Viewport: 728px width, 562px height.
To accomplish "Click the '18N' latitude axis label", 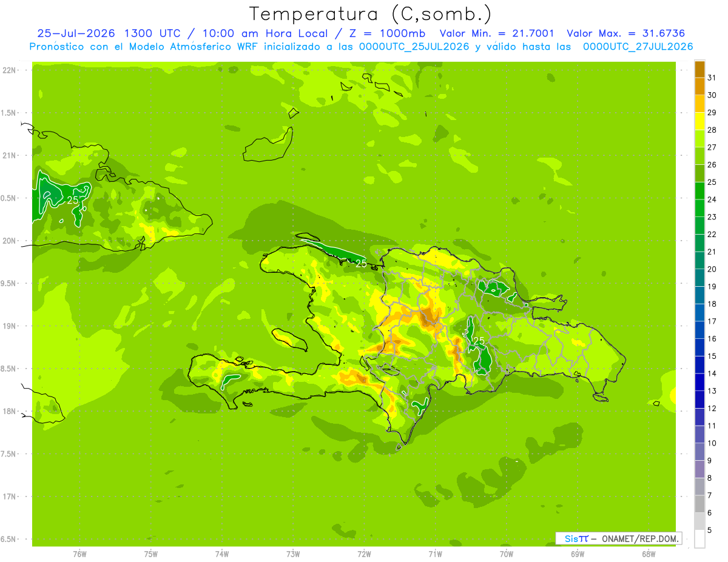I will pyautogui.click(x=10, y=411).
